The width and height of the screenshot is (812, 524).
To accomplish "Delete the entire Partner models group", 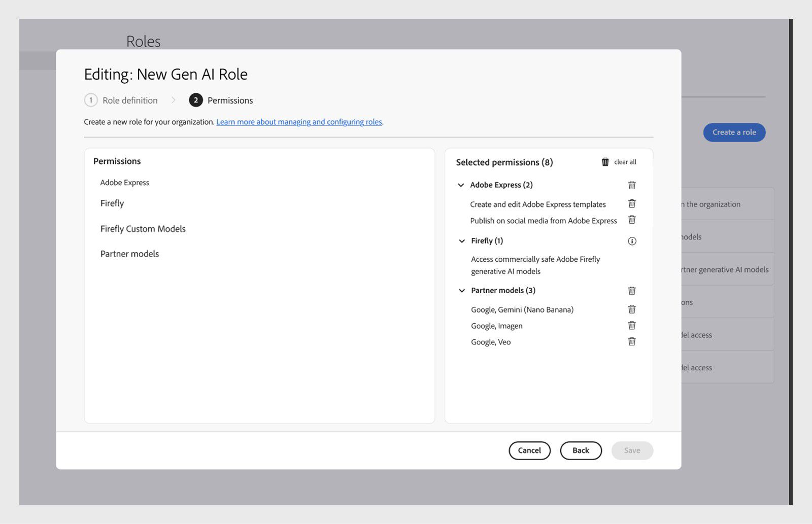I will point(632,291).
